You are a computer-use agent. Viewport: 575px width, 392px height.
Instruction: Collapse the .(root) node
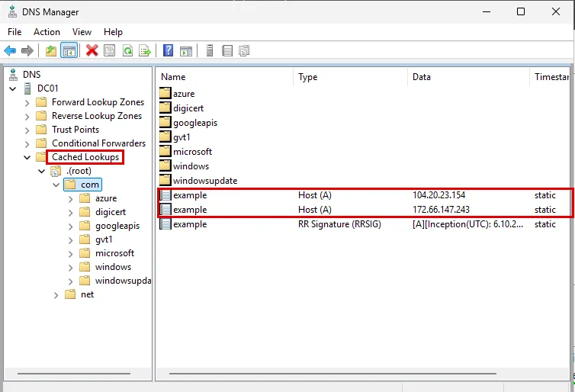coord(42,172)
